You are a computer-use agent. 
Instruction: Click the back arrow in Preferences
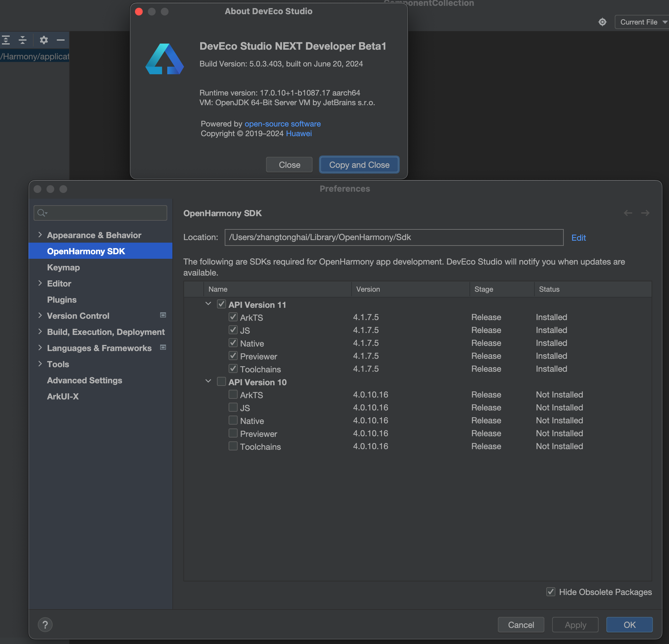coord(628,213)
